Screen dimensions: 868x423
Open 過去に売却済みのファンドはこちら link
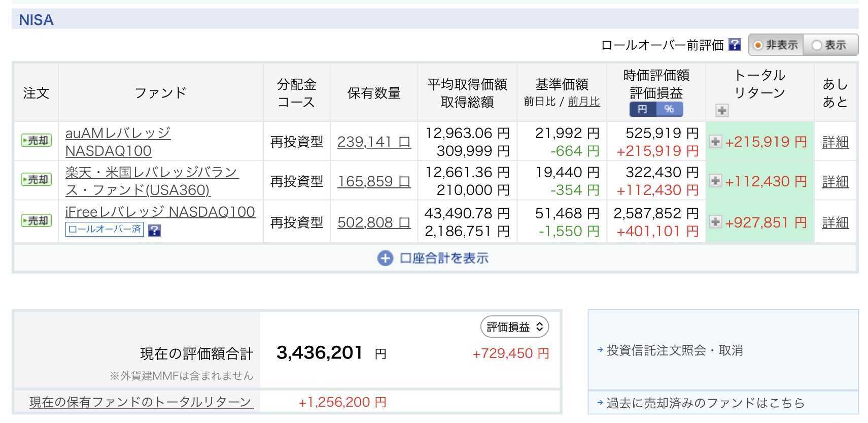coord(701,403)
